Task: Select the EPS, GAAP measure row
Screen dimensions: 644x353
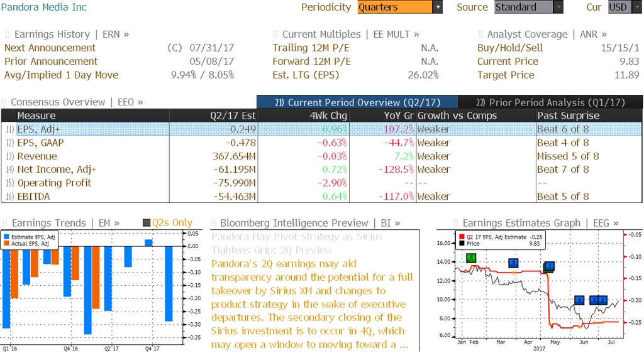Action: pyautogui.click(x=321, y=142)
